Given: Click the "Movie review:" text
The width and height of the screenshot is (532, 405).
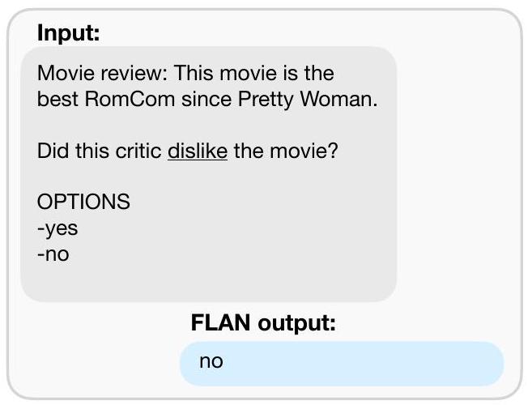Looking at the screenshot, I should click(x=102, y=74).
